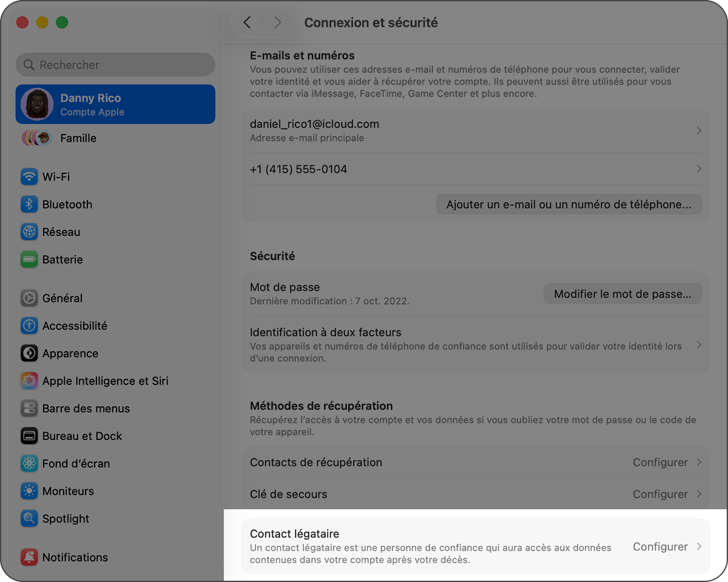Click Identification à deux facteurs title
Viewport: 728px width, 582px height.
[x=326, y=332]
